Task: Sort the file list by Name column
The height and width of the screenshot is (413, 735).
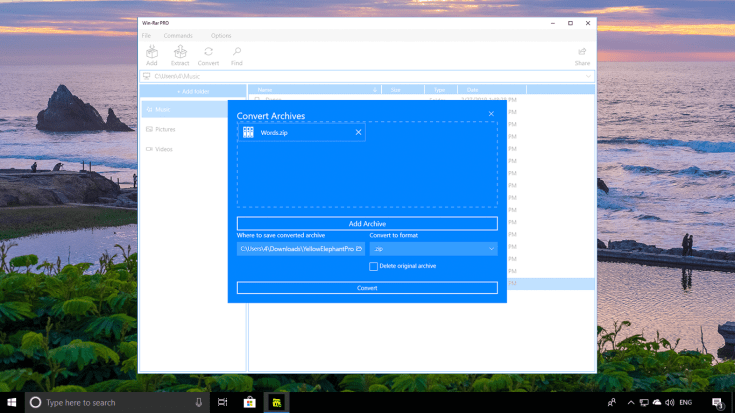Action: [x=312, y=90]
